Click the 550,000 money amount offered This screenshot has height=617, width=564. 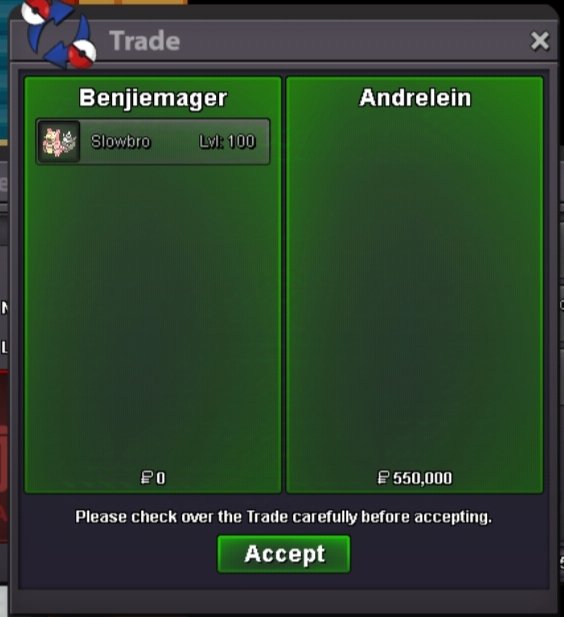(x=422, y=478)
